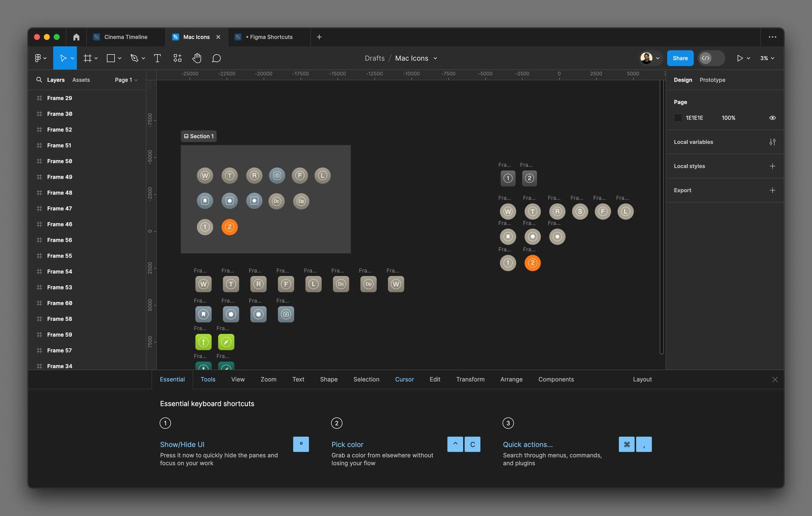This screenshot has width=812, height=516.
Task: Select the light green pin icon frame
Action: (x=203, y=342)
